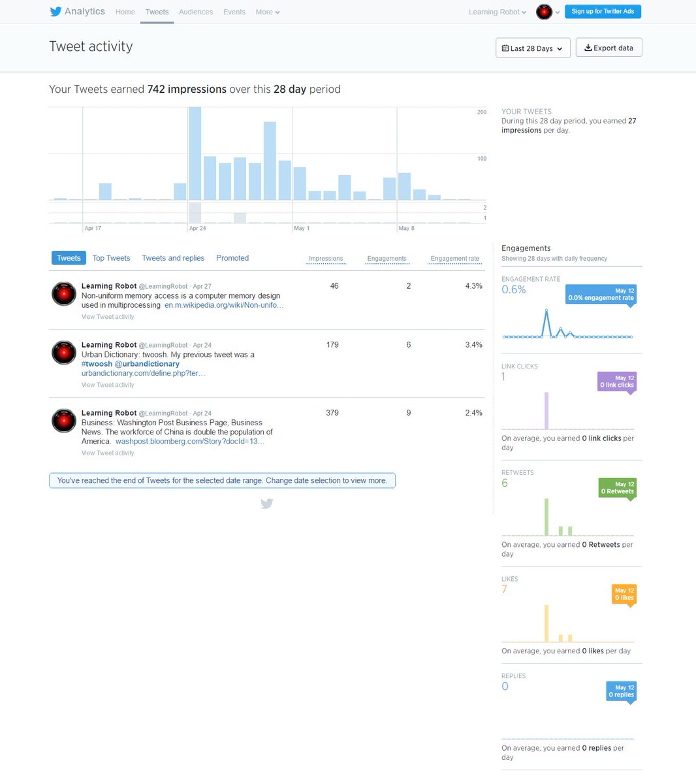Expand the More dropdown menu
Viewport: 696px width, 784px height.
[x=268, y=12]
